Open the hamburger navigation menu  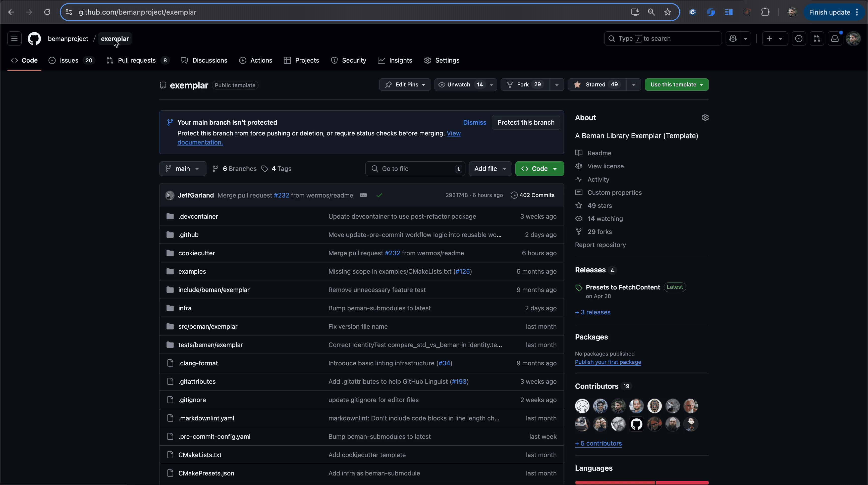pos(14,39)
